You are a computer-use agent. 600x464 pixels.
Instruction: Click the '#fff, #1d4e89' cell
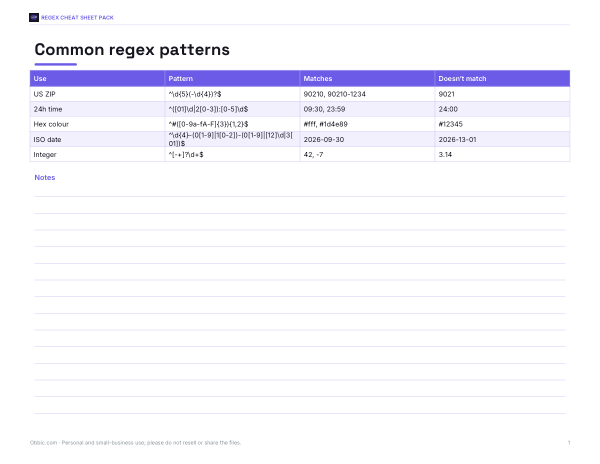pyautogui.click(x=367, y=124)
